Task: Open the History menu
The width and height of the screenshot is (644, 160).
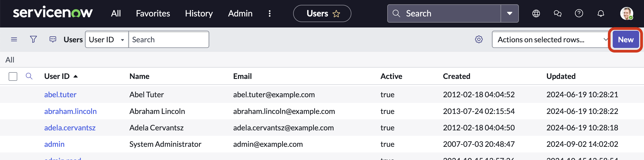Action: tap(199, 13)
